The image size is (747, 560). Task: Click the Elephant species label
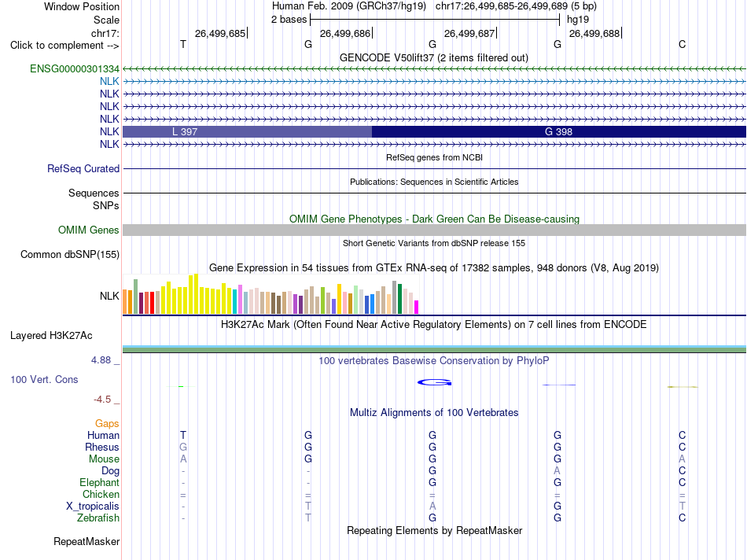coord(99,482)
